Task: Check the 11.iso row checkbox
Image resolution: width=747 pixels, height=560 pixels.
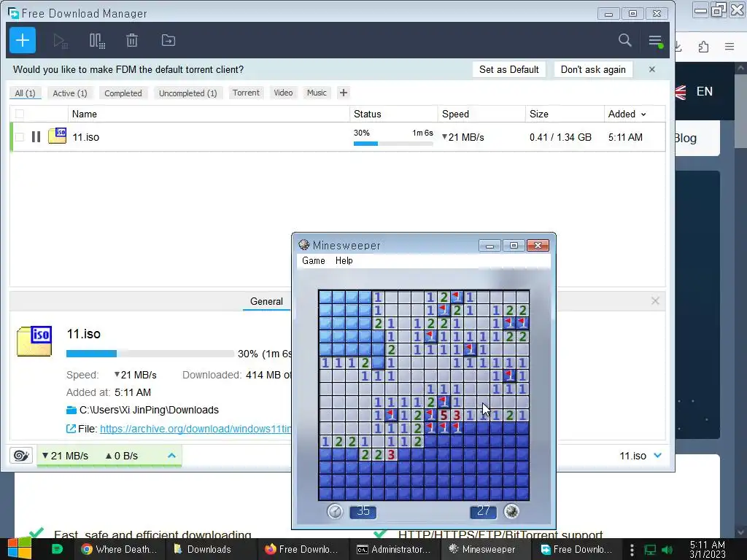Action: [x=20, y=137]
